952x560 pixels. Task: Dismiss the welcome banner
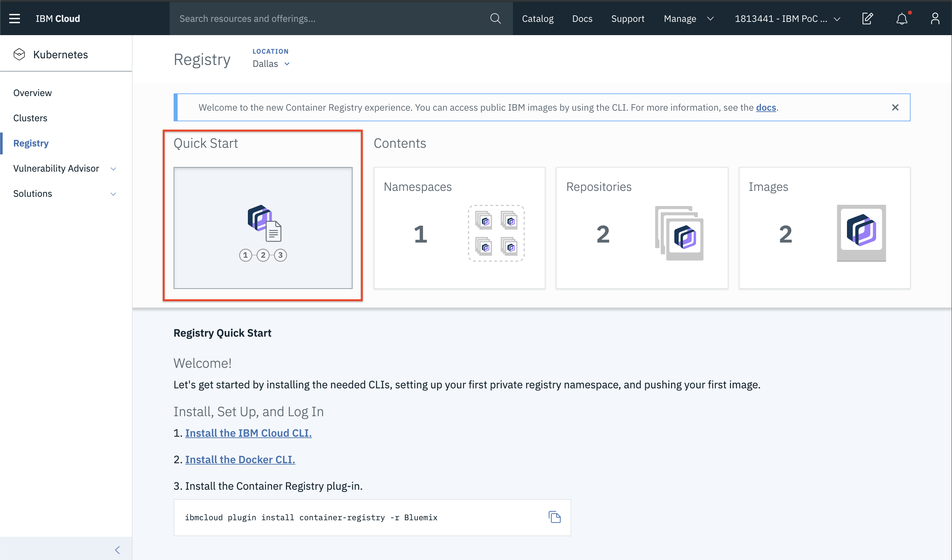895,107
